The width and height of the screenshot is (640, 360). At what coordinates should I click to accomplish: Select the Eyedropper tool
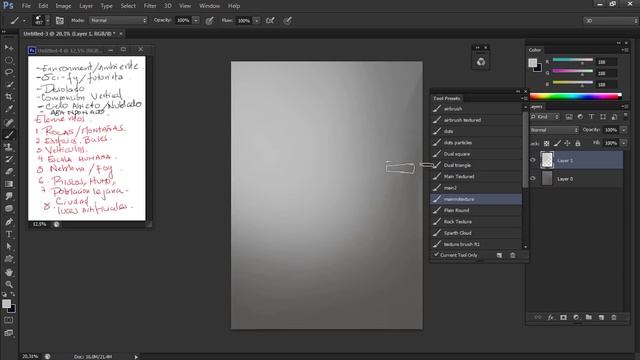pos(9,109)
